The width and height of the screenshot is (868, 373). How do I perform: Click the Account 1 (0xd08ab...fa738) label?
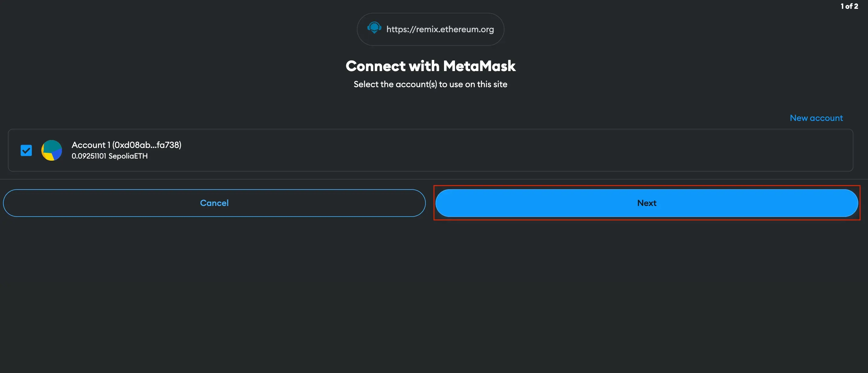[126, 145]
